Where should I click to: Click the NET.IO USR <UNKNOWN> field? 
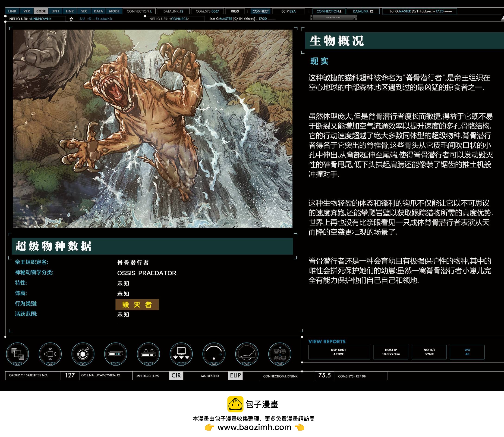point(36,19)
